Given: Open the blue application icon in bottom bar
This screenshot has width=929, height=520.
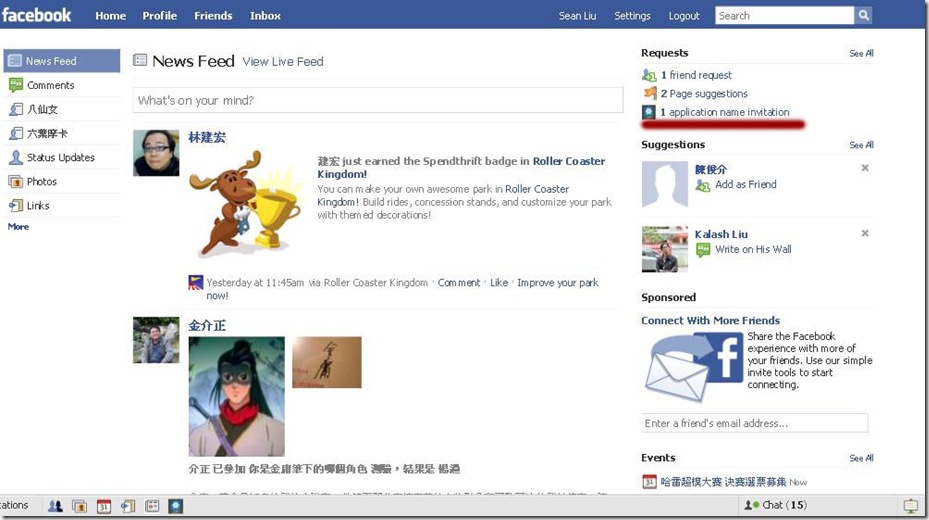Looking at the screenshot, I should click(176, 506).
